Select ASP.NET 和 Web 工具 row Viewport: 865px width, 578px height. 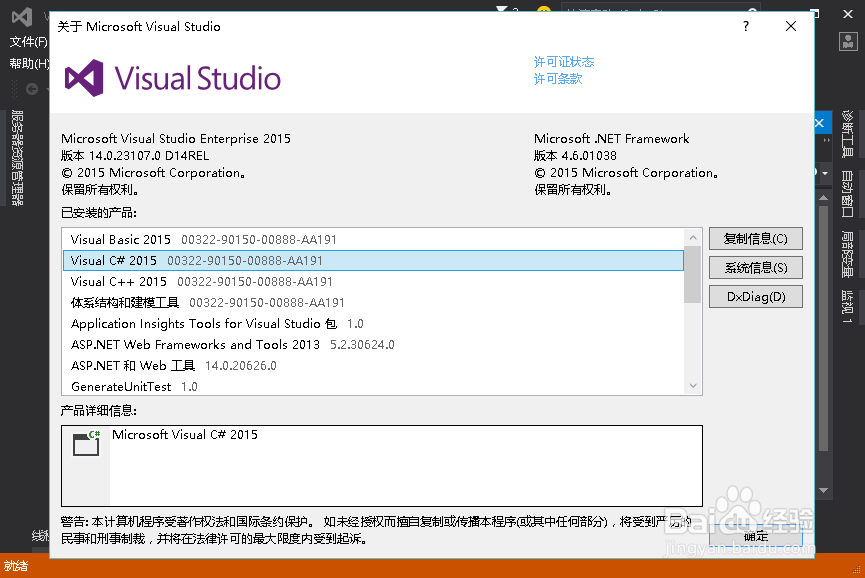pyautogui.click(x=373, y=365)
